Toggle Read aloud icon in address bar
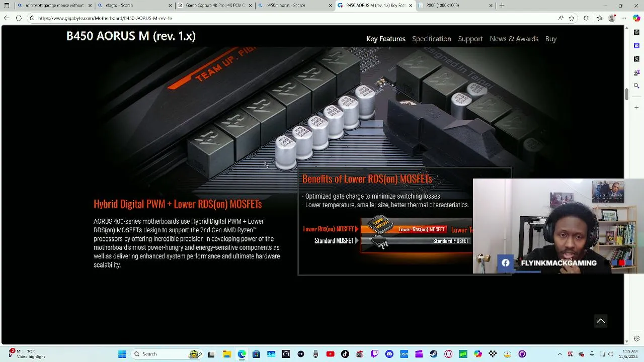The height and width of the screenshot is (362, 644). tap(560, 18)
